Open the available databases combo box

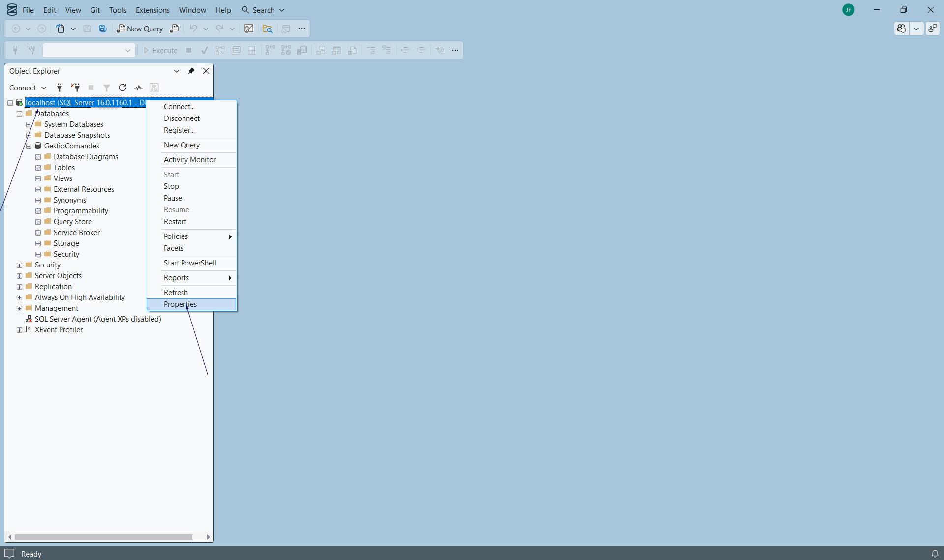[89, 50]
